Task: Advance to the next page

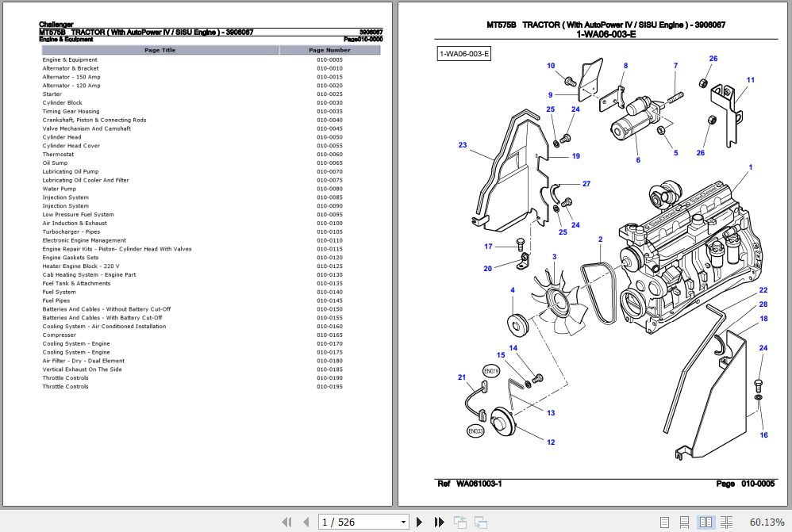Action: click(x=419, y=522)
